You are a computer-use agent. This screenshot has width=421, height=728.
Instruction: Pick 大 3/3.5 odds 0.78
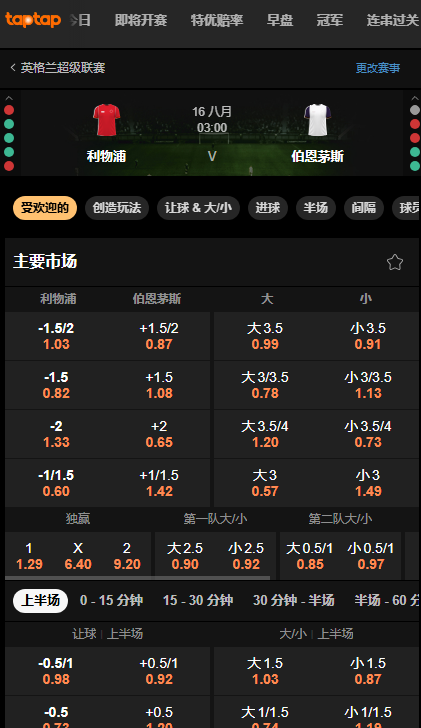pos(265,385)
